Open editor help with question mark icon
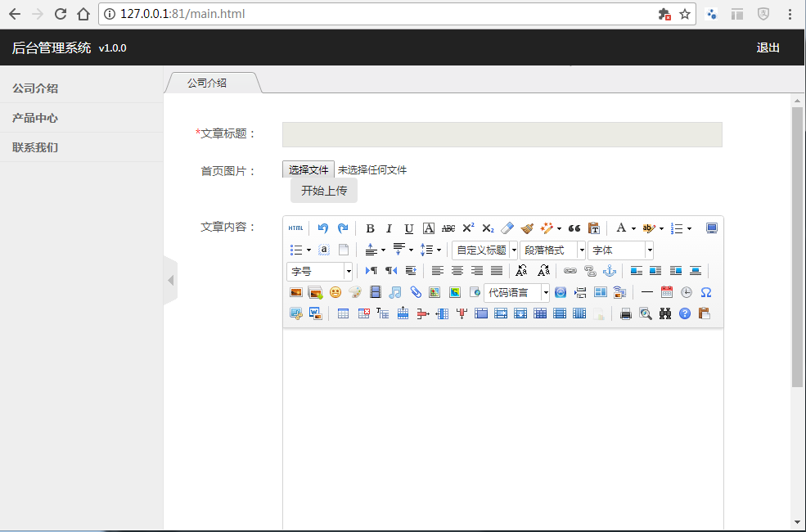Screen dimensions: 806x532 coord(685,313)
